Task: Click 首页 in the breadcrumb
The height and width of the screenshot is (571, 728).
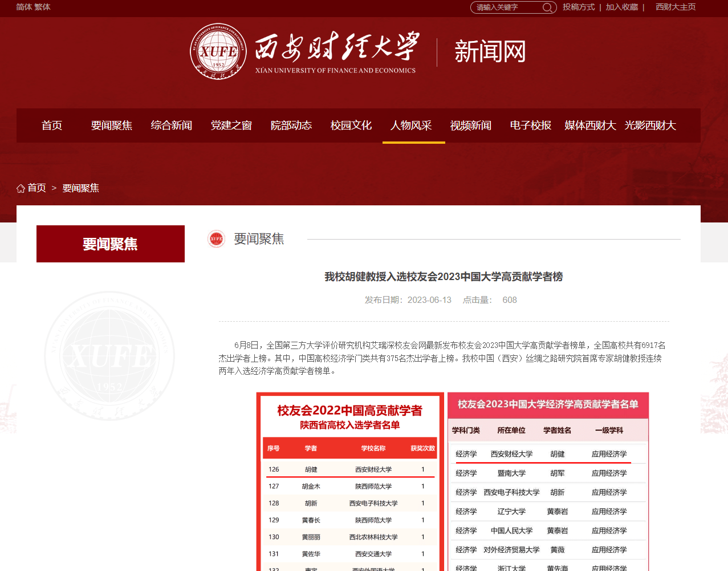Action: [x=36, y=188]
